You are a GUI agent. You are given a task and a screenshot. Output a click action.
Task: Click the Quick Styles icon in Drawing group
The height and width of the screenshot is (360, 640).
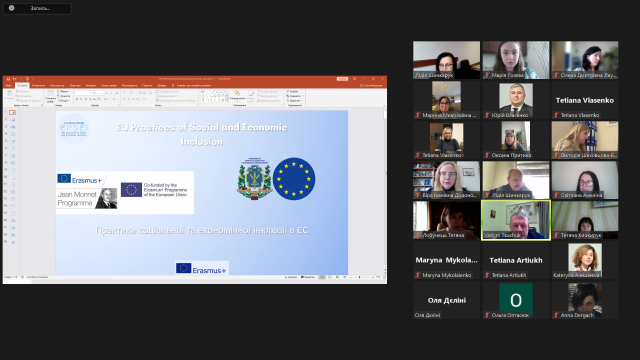pos(251,96)
